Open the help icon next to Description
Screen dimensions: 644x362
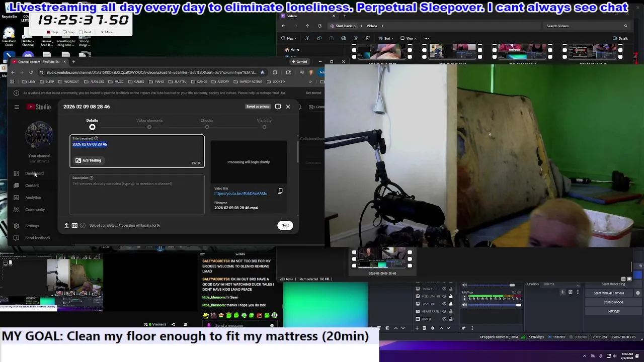click(91, 177)
